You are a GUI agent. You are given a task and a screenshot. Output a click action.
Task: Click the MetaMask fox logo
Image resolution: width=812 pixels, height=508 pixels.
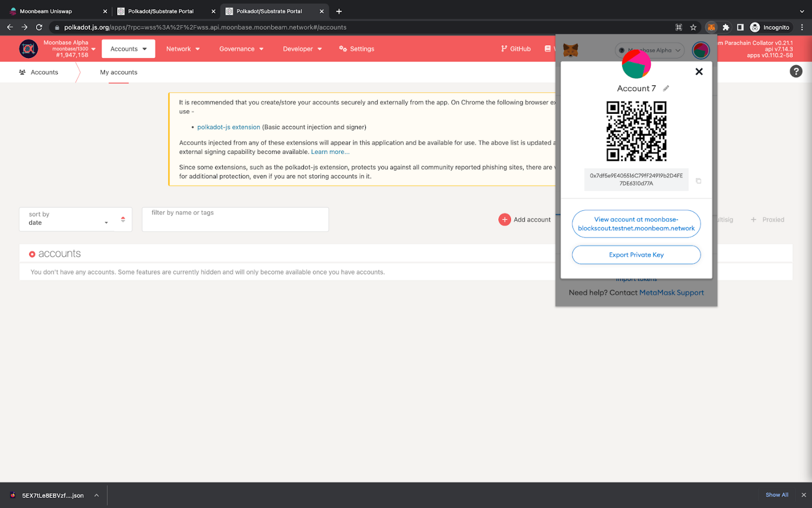[x=571, y=51]
